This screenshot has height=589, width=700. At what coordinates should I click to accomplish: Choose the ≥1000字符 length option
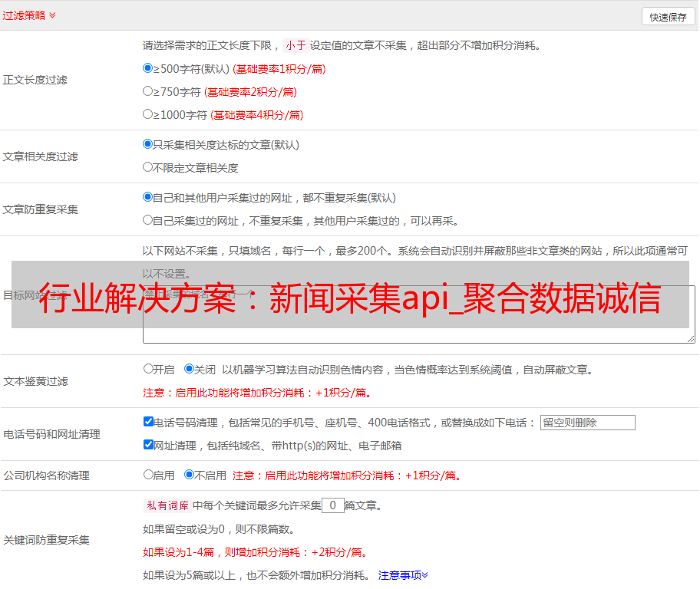(x=148, y=114)
